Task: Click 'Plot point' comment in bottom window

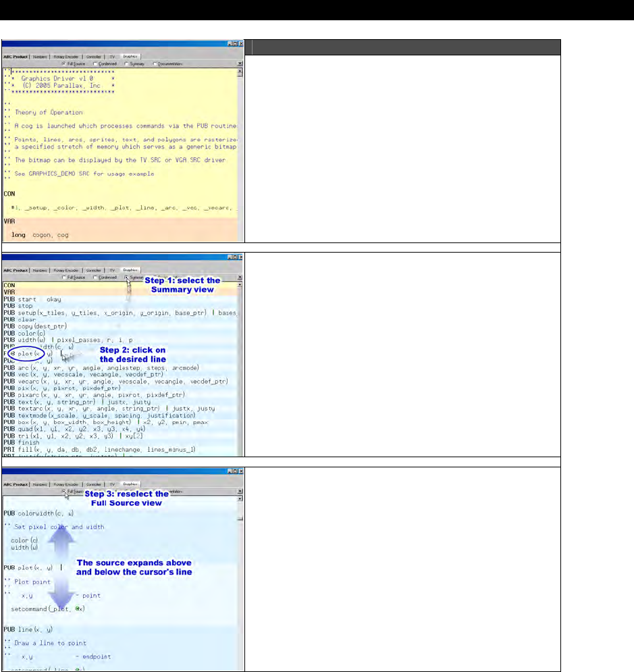Action: point(32,582)
